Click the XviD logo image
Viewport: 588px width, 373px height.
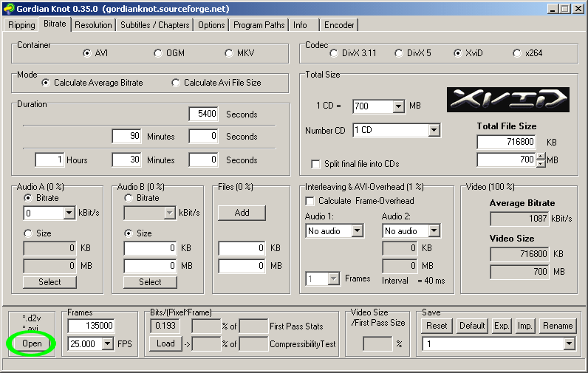pos(507,100)
